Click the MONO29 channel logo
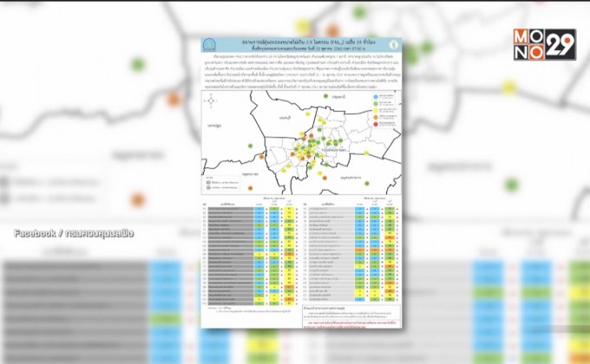590x364 pixels. tap(545, 44)
